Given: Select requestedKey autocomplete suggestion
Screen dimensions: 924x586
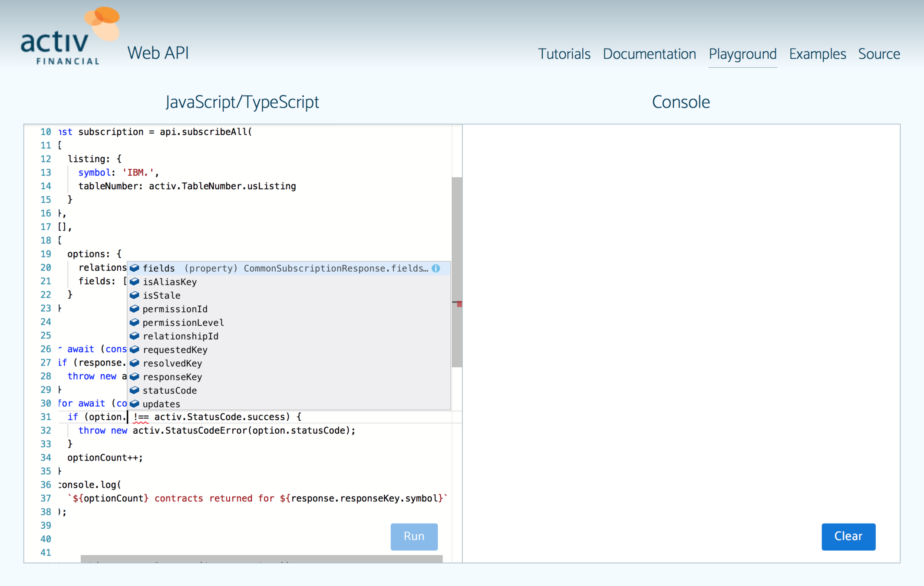Looking at the screenshot, I should click(x=175, y=349).
